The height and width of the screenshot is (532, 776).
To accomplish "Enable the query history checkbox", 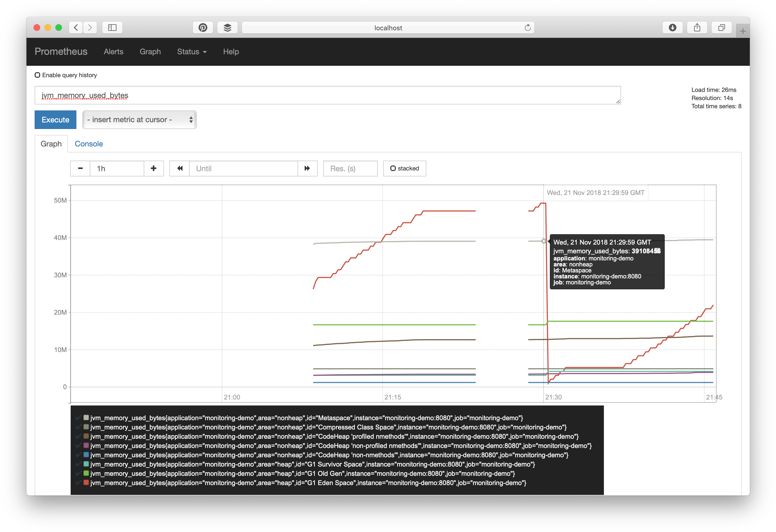I will pyautogui.click(x=37, y=75).
